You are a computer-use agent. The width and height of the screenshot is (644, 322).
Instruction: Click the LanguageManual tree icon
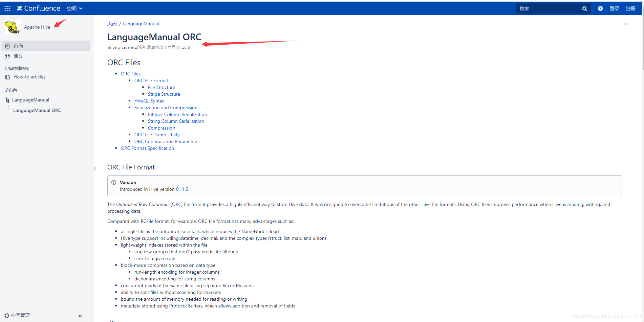[x=7, y=100]
